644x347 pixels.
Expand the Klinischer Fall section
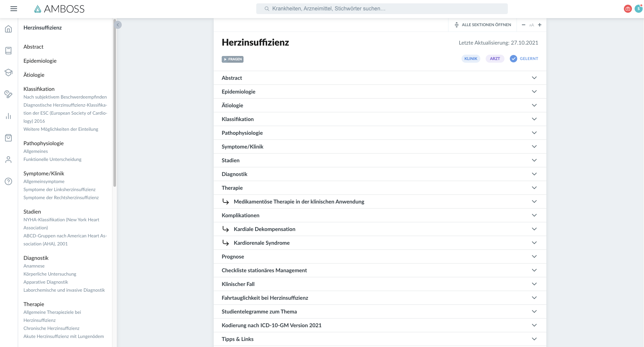tap(380, 284)
